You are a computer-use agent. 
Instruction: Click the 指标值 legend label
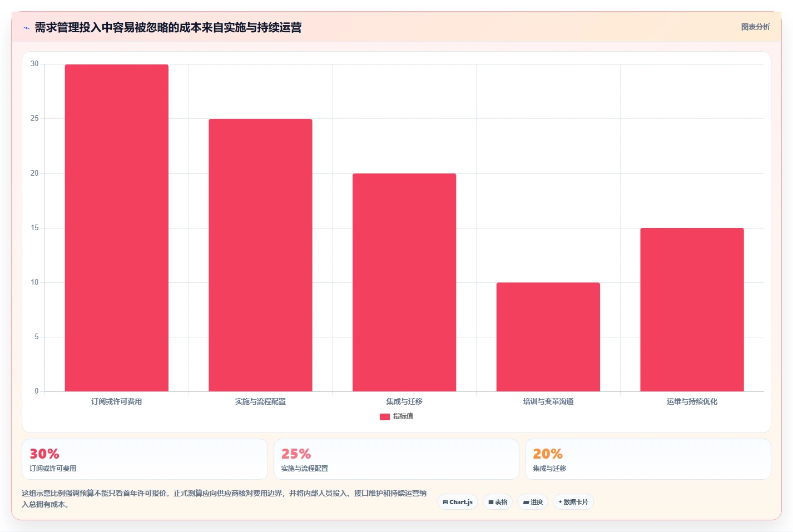click(x=403, y=416)
